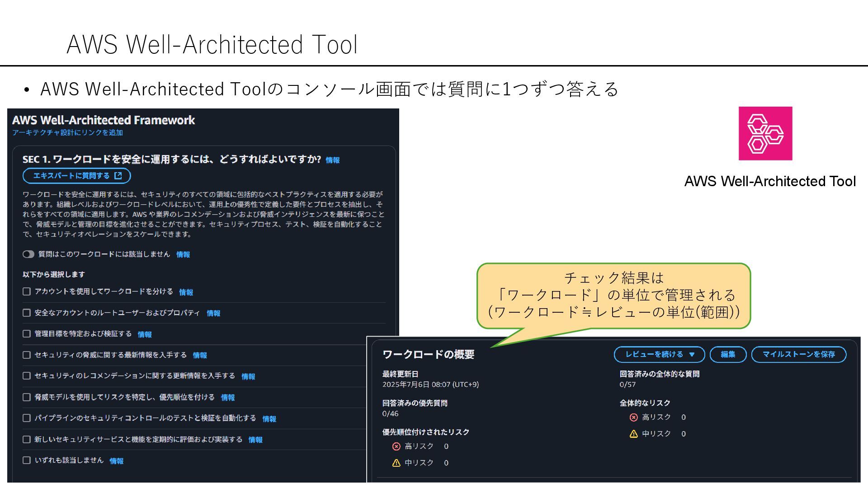The image size is (868, 488).
Task: Check 新しいセキュリティサービスと機能を定期的に評価および実装する
Action: [27, 439]
